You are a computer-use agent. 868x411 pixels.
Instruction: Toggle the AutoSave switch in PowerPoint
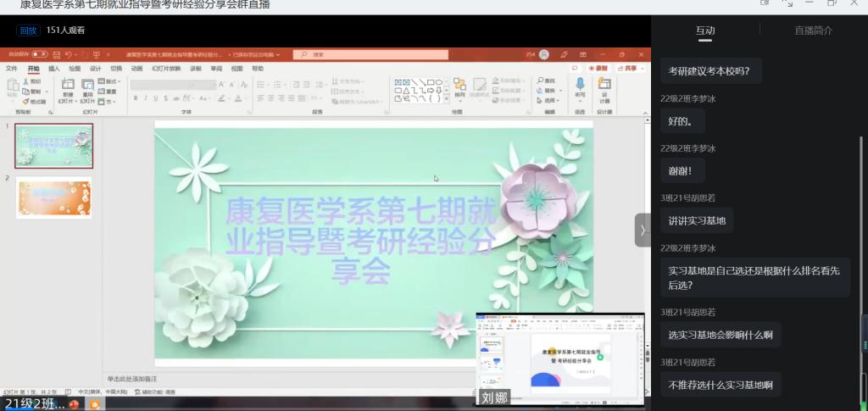coord(40,54)
